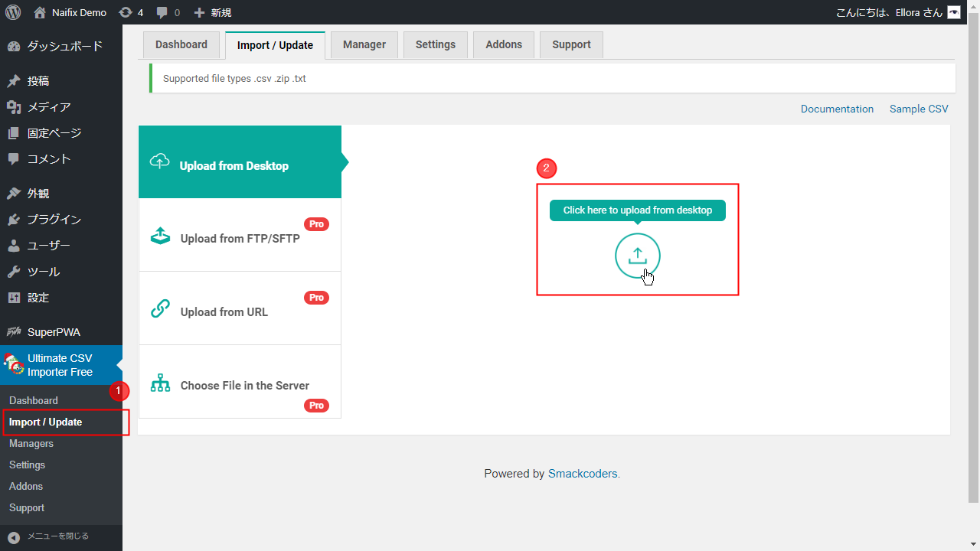Click 'Click here to upload from desktop' button
The width and height of the screenshot is (980, 551).
pyautogui.click(x=638, y=210)
